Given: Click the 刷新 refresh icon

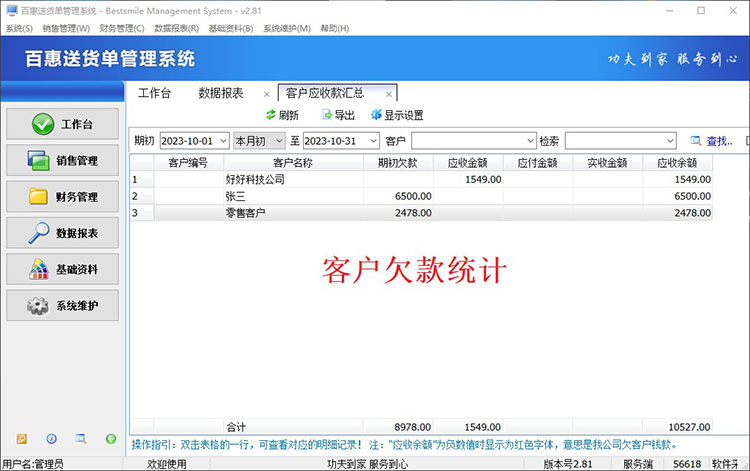Looking at the screenshot, I should [x=271, y=115].
